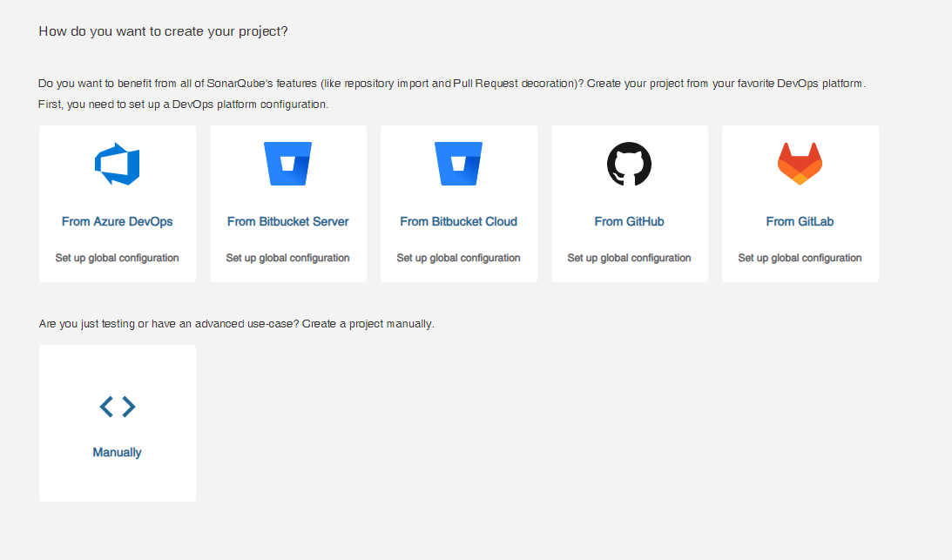Select the "From Azure DevOps" title
The width and height of the screenshot is (952, 560).
point(118,221)
